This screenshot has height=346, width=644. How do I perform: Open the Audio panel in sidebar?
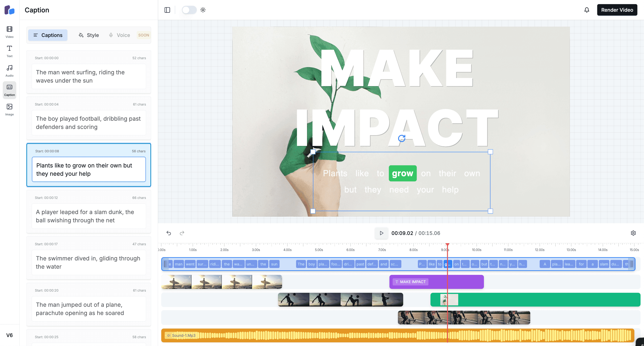coord(9,71)
